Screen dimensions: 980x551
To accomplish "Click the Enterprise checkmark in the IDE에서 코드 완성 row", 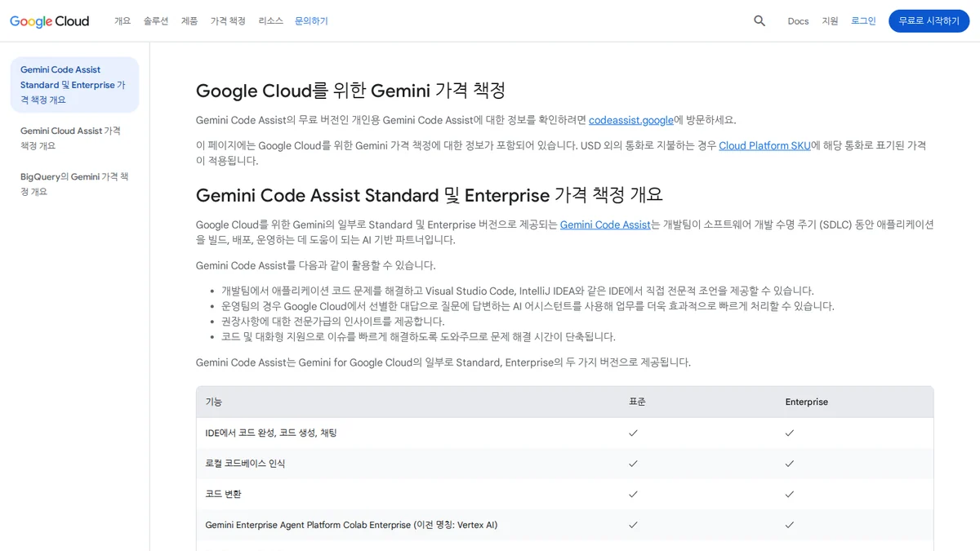I will point(790,433).
